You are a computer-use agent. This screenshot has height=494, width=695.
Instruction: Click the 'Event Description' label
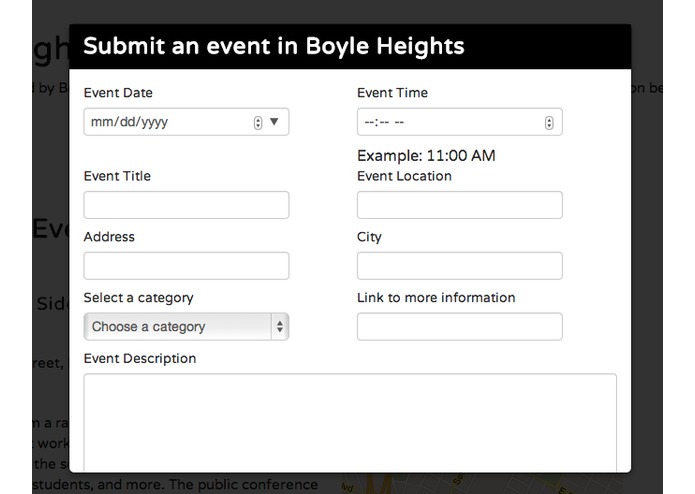[x=140, y=358]
